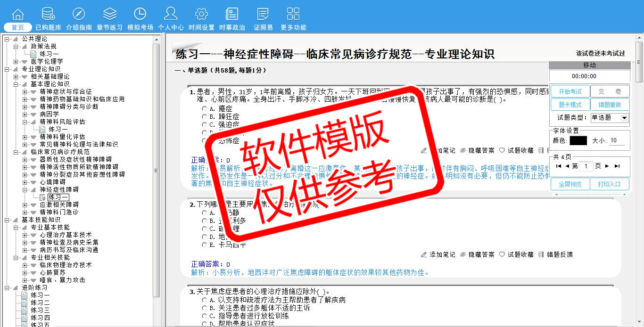Go to first page arrow

click(559, 166)
